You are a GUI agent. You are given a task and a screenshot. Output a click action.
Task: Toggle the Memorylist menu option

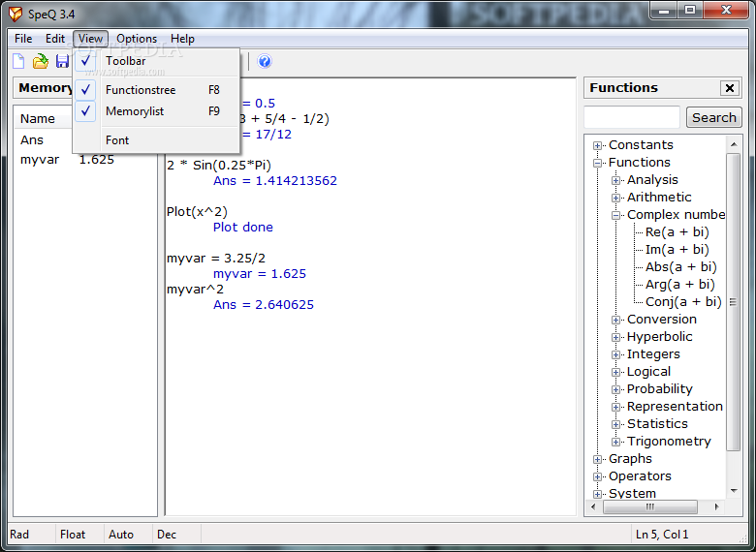pos(156,111)
